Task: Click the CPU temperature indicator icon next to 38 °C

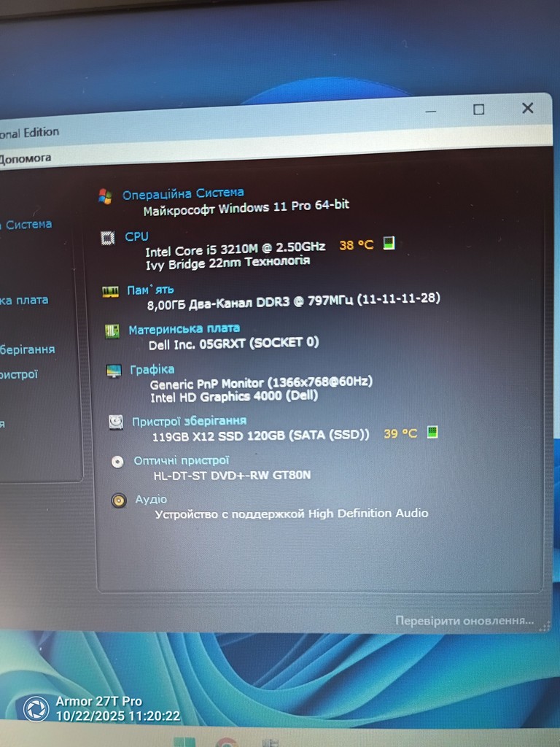Action: pos(389,243)
